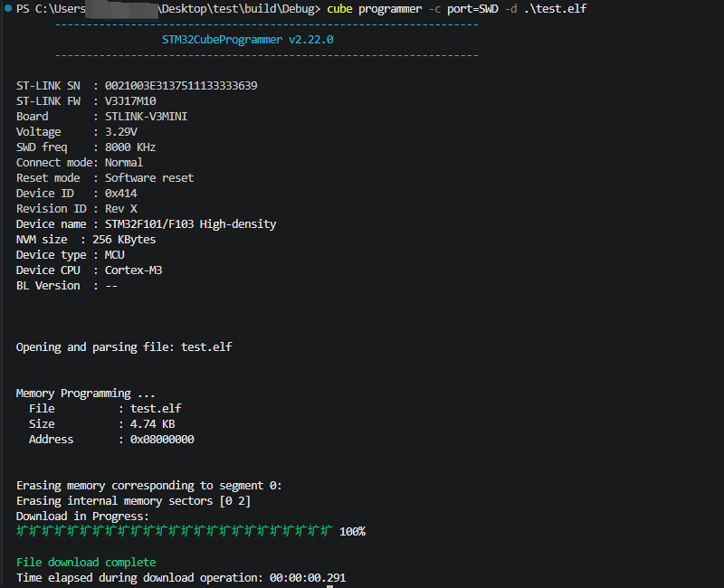Screen dimensions: 724x588
Task: Click the Device CPU value Cortex-M3
Action: 133,270
